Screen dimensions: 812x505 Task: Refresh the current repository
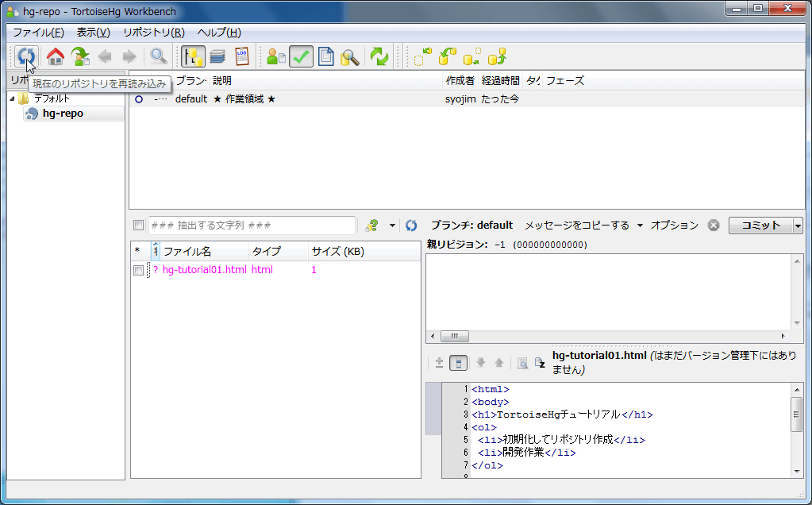pos(26,56)
